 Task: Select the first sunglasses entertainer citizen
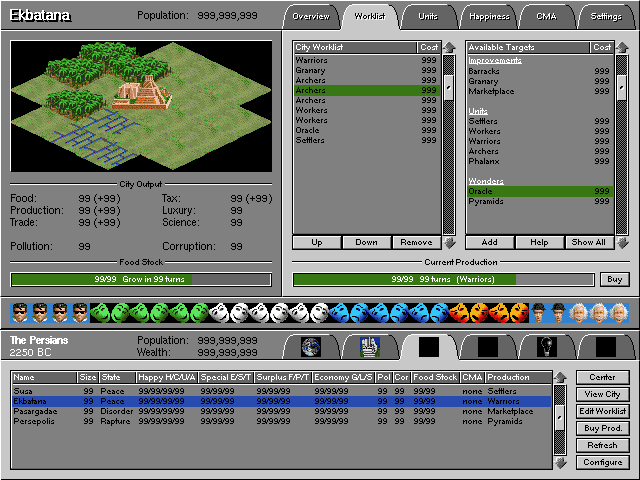(20, 313)
